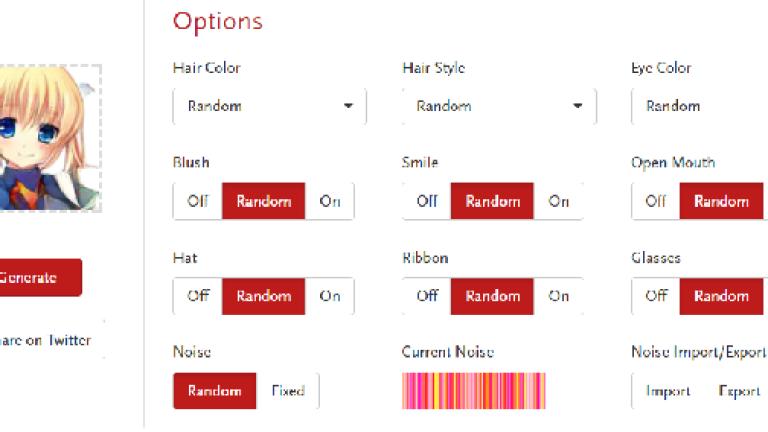Turn Blush off

coord(198,201)
